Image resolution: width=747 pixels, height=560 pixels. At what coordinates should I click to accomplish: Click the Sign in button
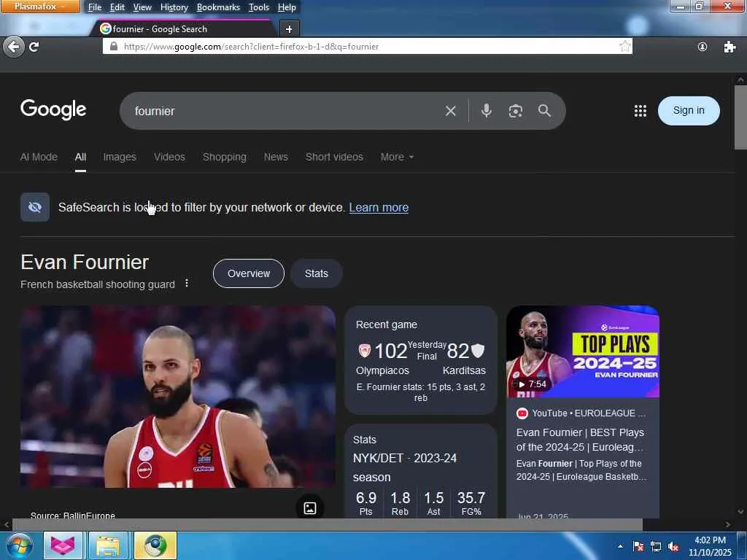tap(689, 111)
